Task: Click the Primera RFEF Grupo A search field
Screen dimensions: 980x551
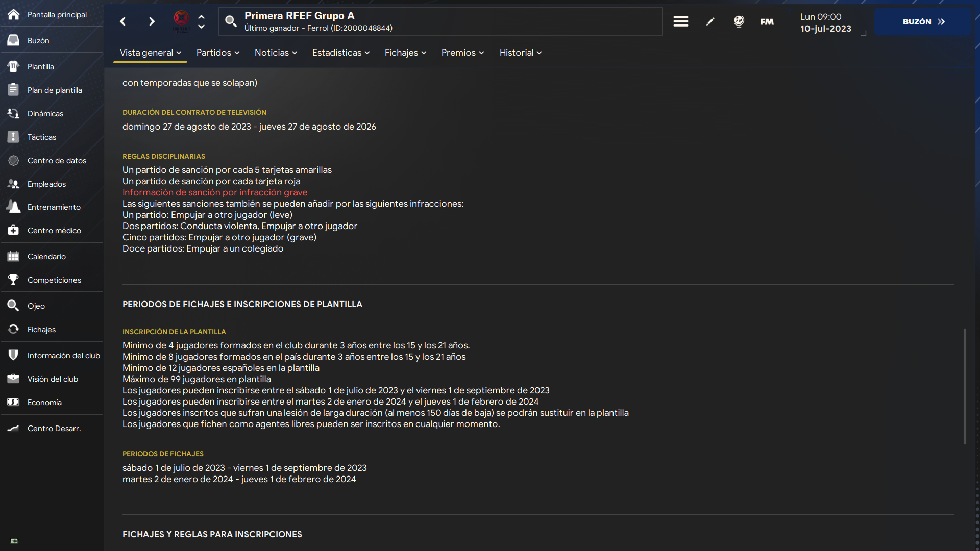Action: 440,21
